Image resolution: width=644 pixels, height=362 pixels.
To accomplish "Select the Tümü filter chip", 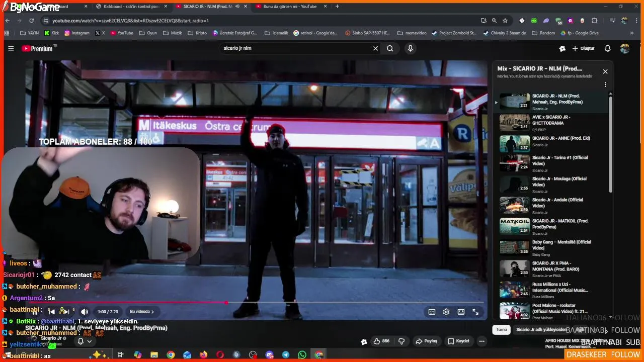I will [x=502, y=330].
